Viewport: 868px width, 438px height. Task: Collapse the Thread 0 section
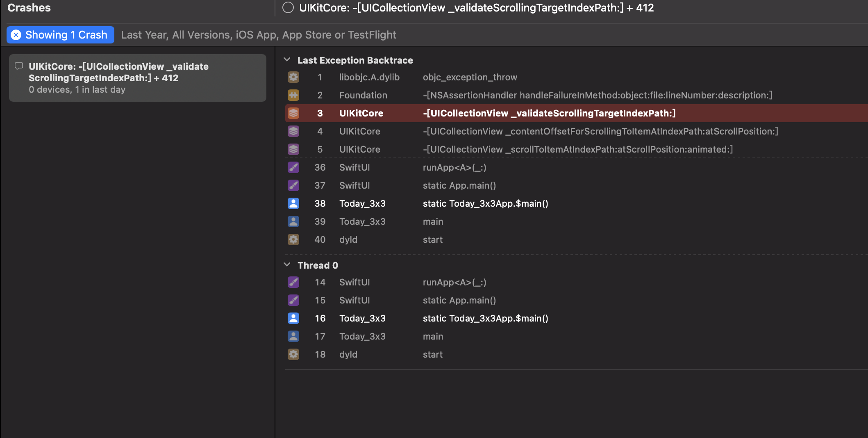[x=287, y=265]
